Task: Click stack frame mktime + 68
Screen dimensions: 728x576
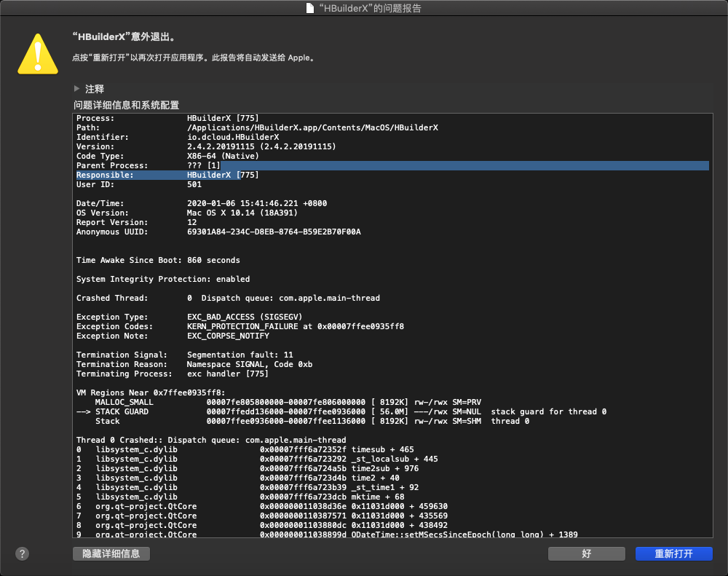Action: pyautogui.click(x=378, y=497)
